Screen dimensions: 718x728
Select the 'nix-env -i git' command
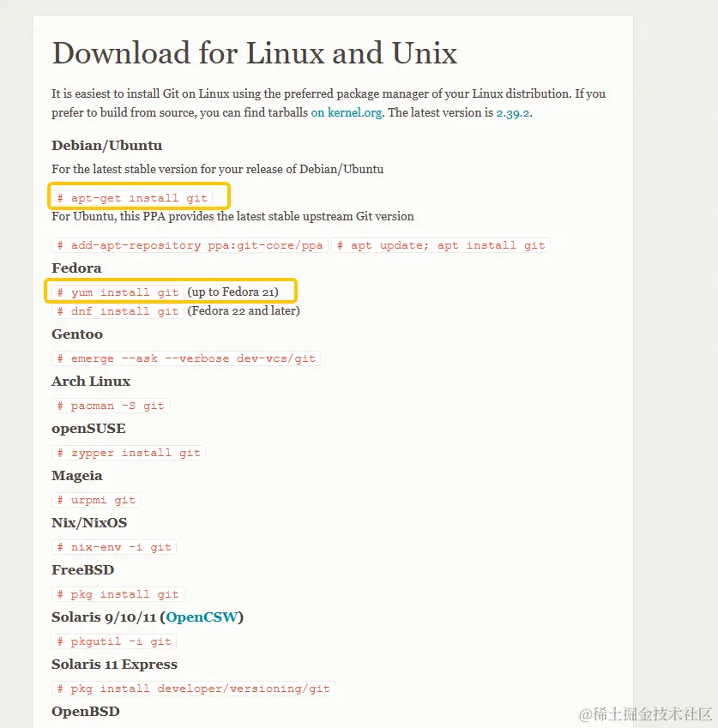click(114, 547)
